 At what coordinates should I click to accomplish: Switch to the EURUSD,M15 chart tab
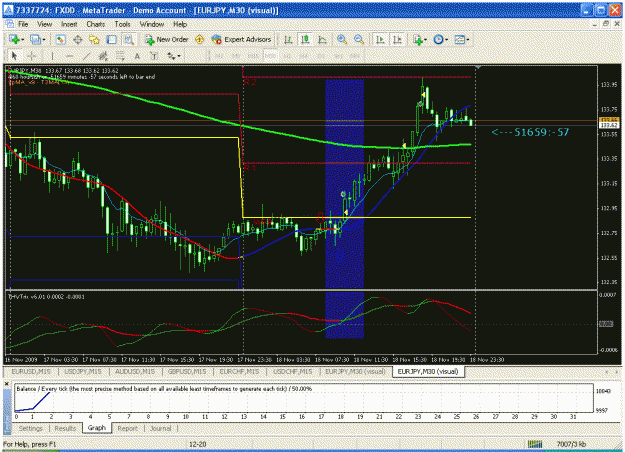click(31, 371)
